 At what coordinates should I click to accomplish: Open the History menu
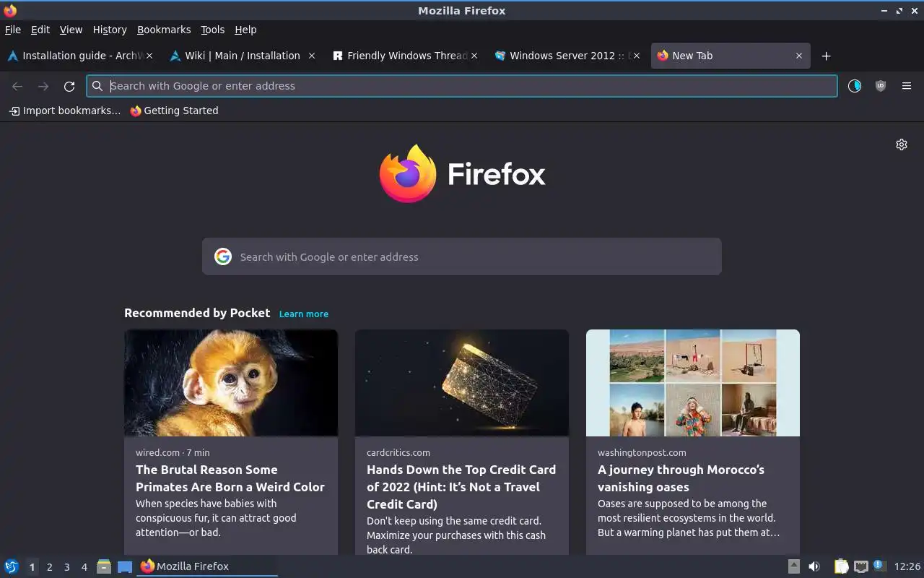coord(110,30)
